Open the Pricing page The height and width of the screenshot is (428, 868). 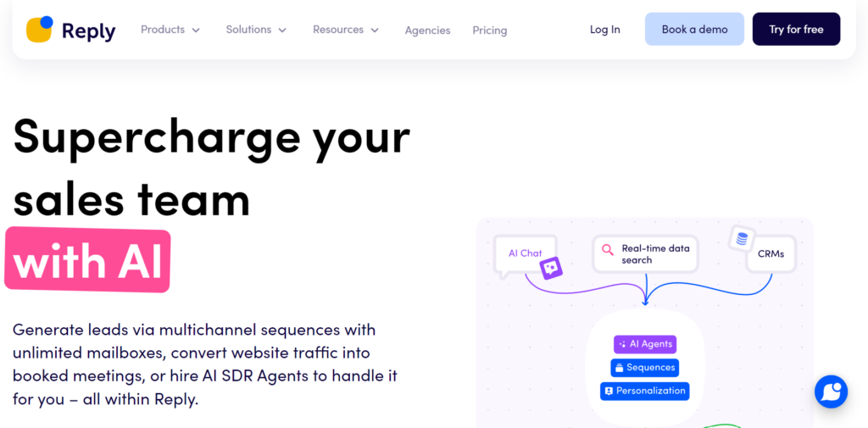[x=489, y=31]
